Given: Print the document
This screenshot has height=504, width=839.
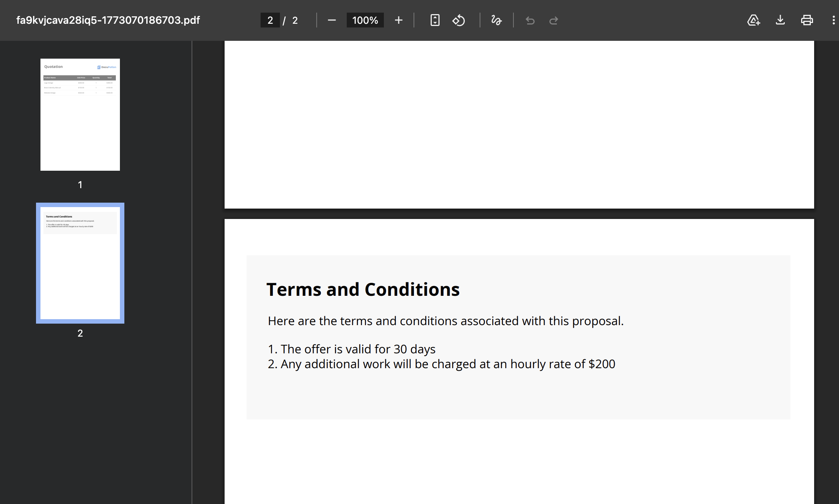Looking at the screenshot, I should click(x=807, y=20).
